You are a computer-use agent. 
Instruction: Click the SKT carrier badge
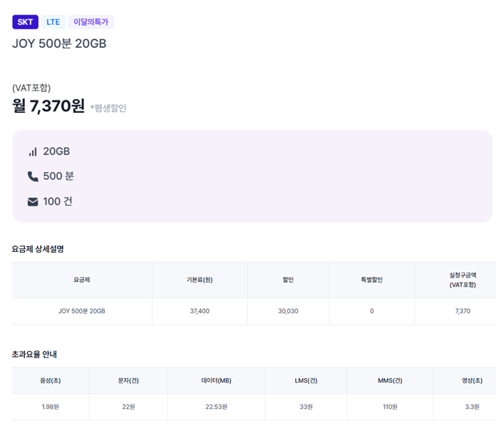(x=26, y=22)
